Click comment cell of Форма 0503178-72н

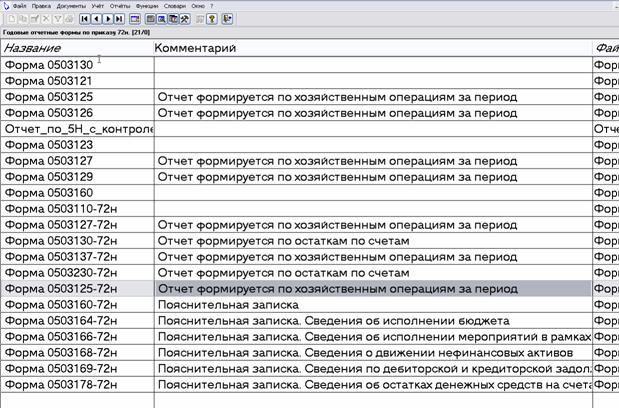pos(372,385)
